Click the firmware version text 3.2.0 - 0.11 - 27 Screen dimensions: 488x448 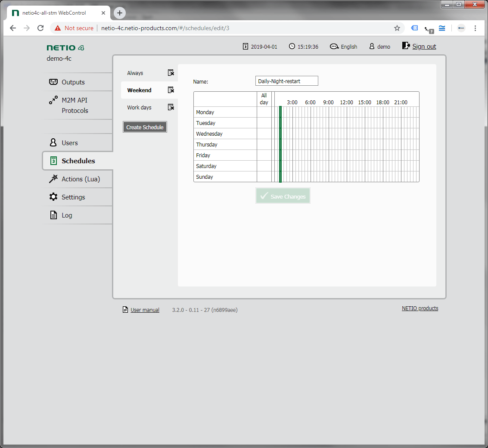click(205, 310)
